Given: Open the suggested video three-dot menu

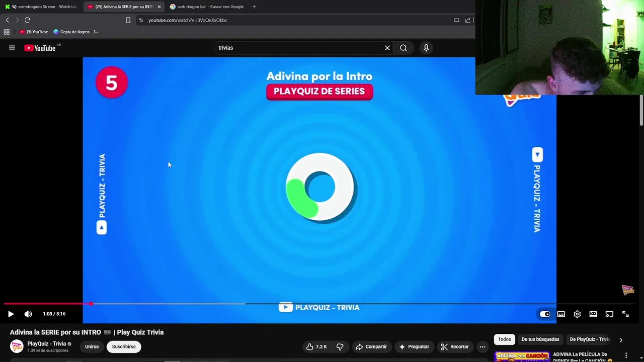Looking at the screenshot, I should pyautogui.click(x=626, y=355).
